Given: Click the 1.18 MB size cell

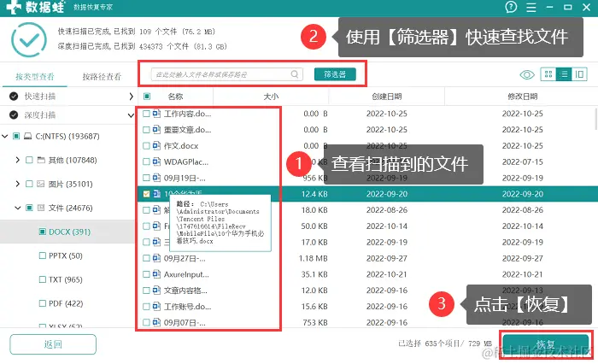Looking at the screenshot, I should tap(314, 258).
